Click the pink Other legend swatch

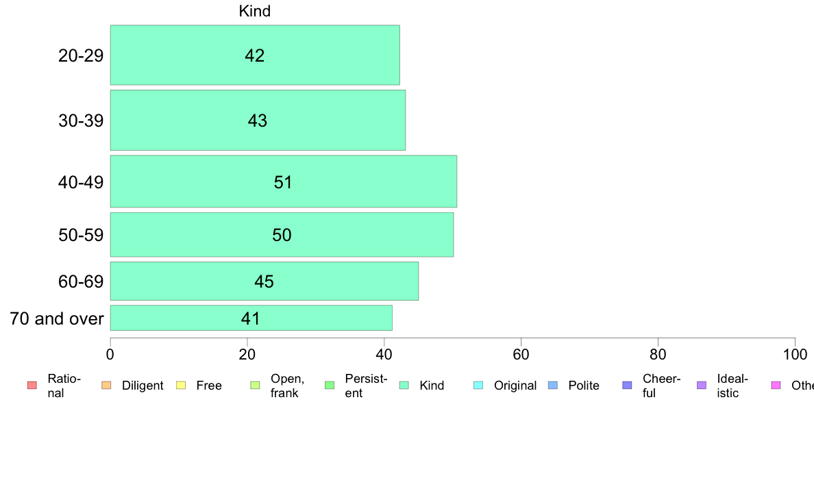(776, 385)
